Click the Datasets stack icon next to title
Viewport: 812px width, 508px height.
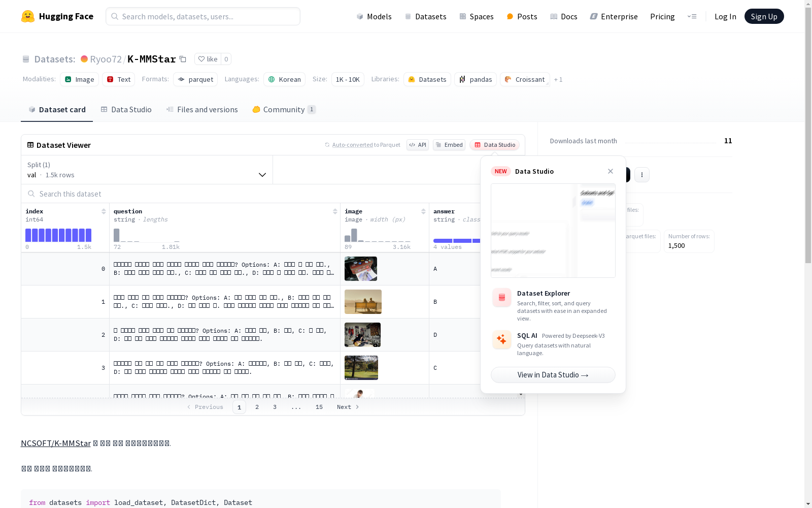(x=26, y=59)
